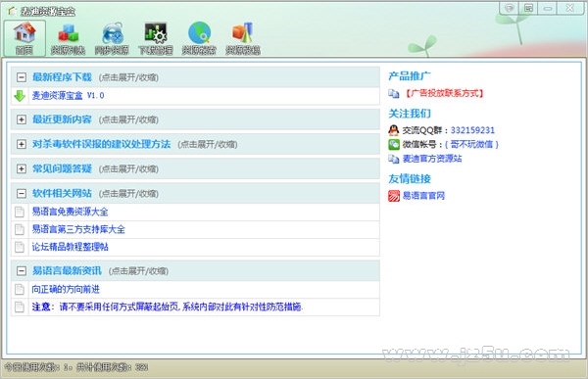Viewport: 588px width, 379px height.
Task: Collapse the 软件相关网站 section
Action: (x=22, y=194)
